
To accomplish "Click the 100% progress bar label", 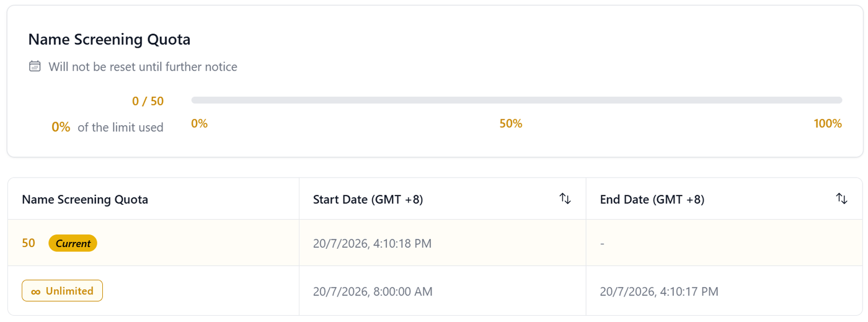I will [x=828, y=123].
